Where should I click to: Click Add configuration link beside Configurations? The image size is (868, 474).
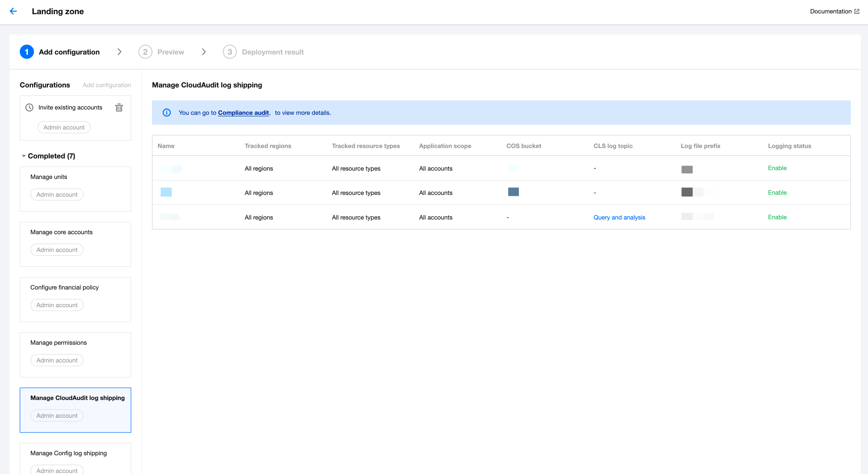[107, 85]
